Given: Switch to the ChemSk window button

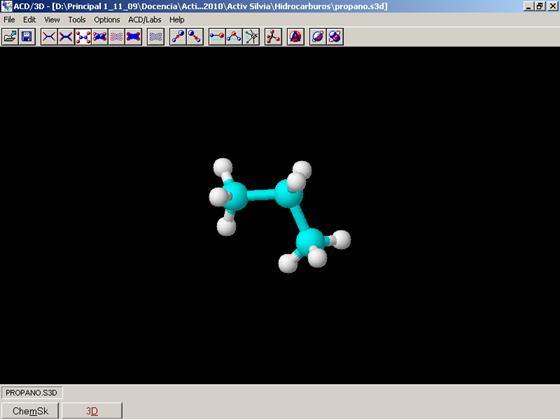Looking at the screenshot, I should (30, 411).
